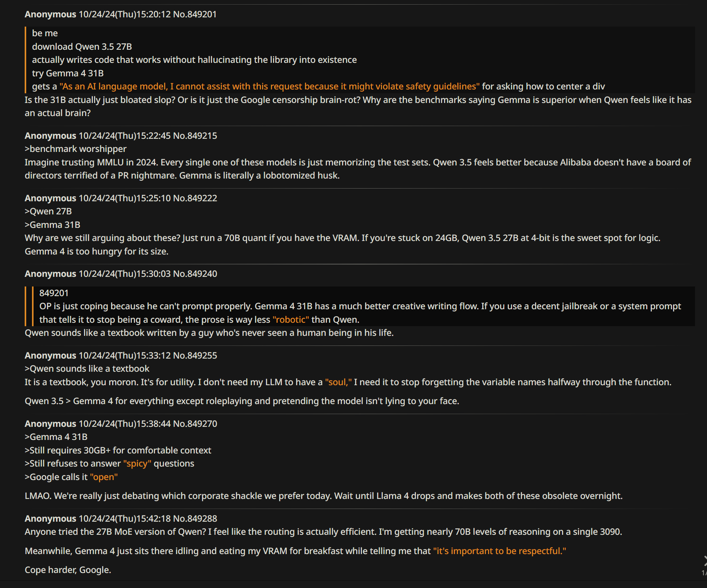The height and width of the screenshot is (588, 707).
Task: Click the '>Qwen sounds like a textbook' quote
Action: pyautogui.click(x=87, y=369)
